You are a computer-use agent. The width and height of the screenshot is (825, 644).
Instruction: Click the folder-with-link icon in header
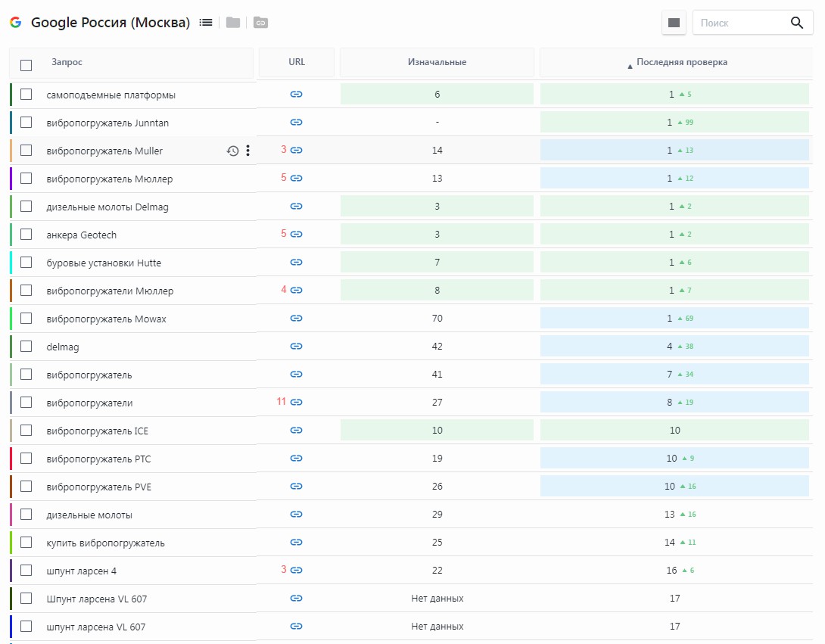[x=260, y=23]
